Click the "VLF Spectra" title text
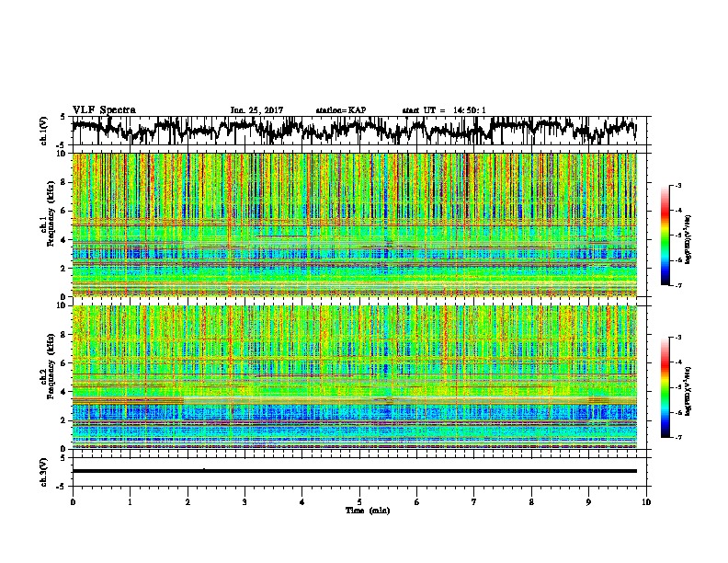This screenshot has height=563, width=728. 104,109
